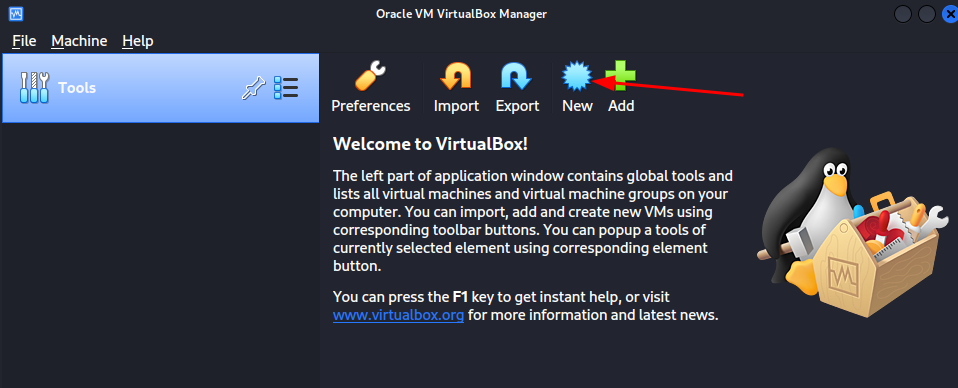The width and height of the screenshot is (958, 388).
Task: Click the green Add plus icon
Action: coord(621,77)
